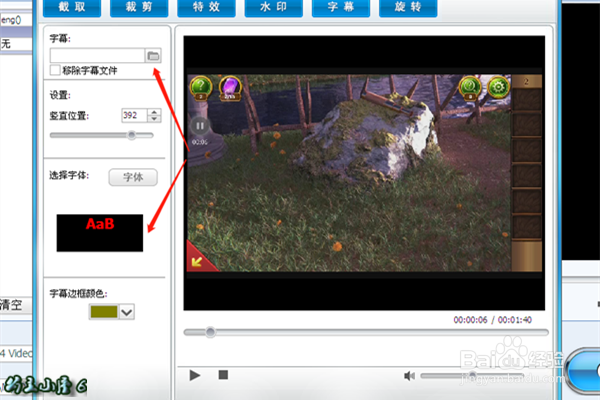
Task: Click the second green question icon near gear
Action: (470, 88)
